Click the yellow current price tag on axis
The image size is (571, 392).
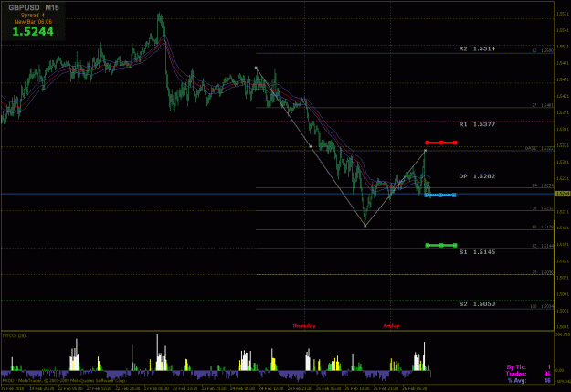pos(563,194)
